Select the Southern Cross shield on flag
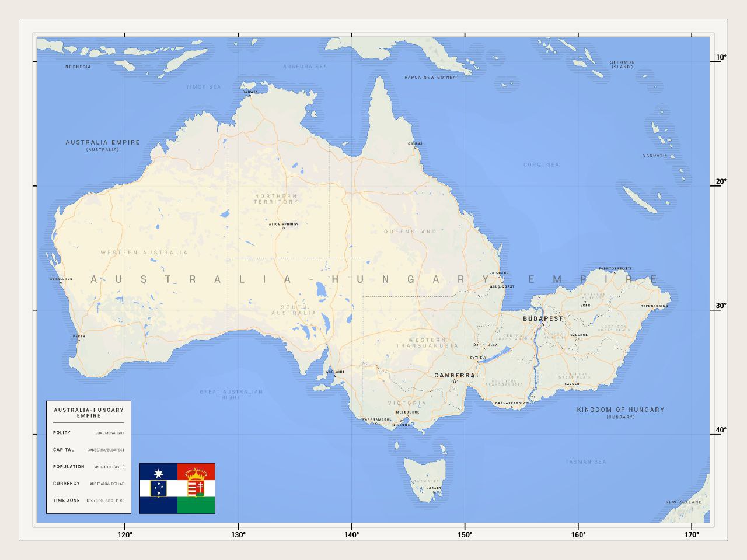Image resolution: width=747 pixels, height=560 pixels. [158, 488]
